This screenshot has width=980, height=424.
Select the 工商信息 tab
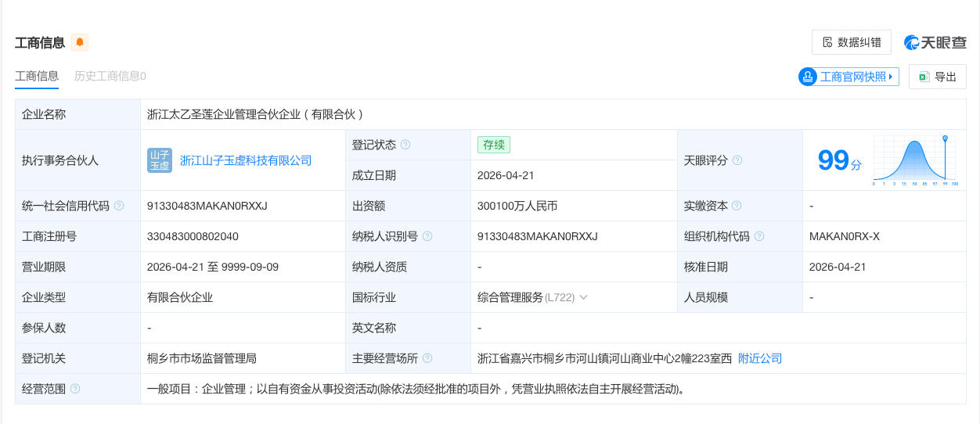click(x=37, y=76)
